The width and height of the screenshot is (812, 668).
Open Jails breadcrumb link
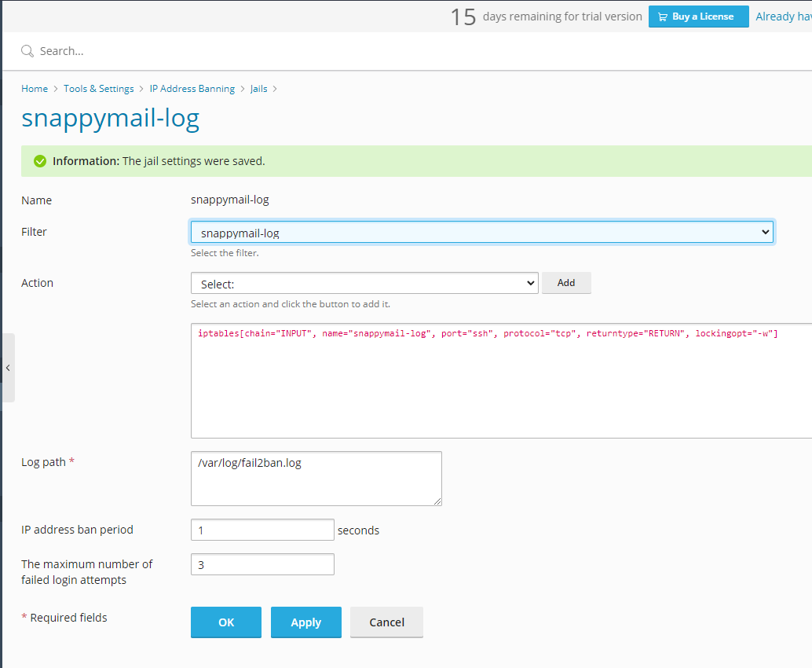[x=259, y=89]
